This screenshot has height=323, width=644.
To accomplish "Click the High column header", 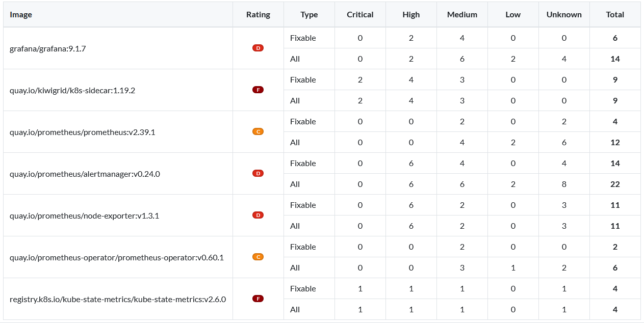I will (411, 14).
